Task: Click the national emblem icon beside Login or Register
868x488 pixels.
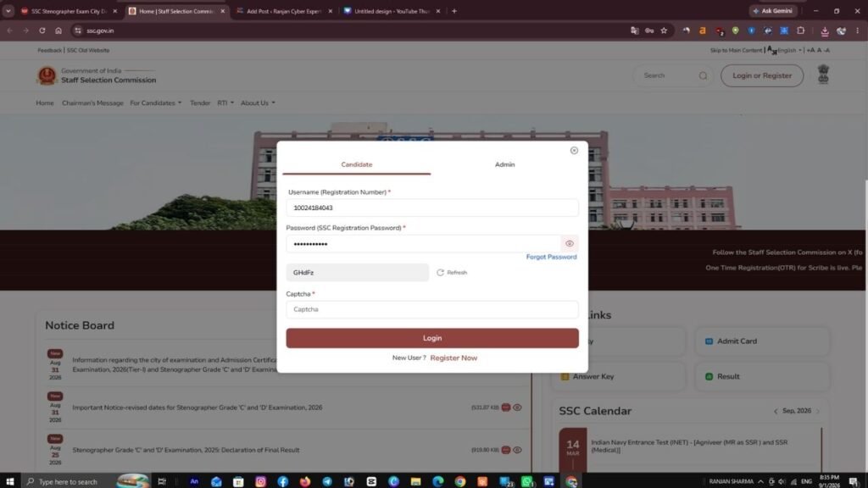Action: tap(823, 75)
